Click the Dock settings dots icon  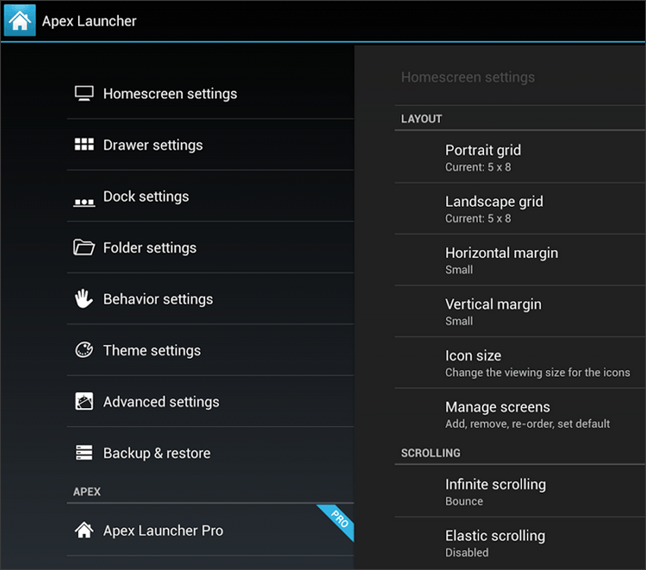(x=84, y=202)
